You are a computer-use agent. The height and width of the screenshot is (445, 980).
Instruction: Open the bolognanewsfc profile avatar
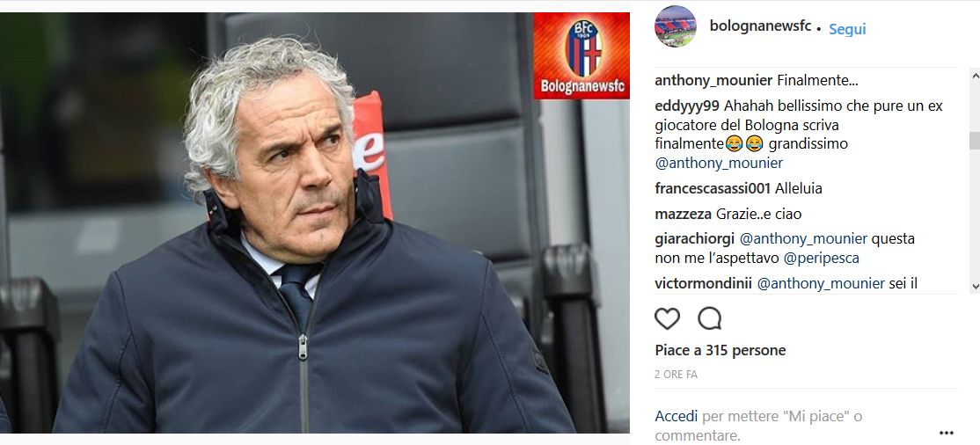(x=675, y=26)
